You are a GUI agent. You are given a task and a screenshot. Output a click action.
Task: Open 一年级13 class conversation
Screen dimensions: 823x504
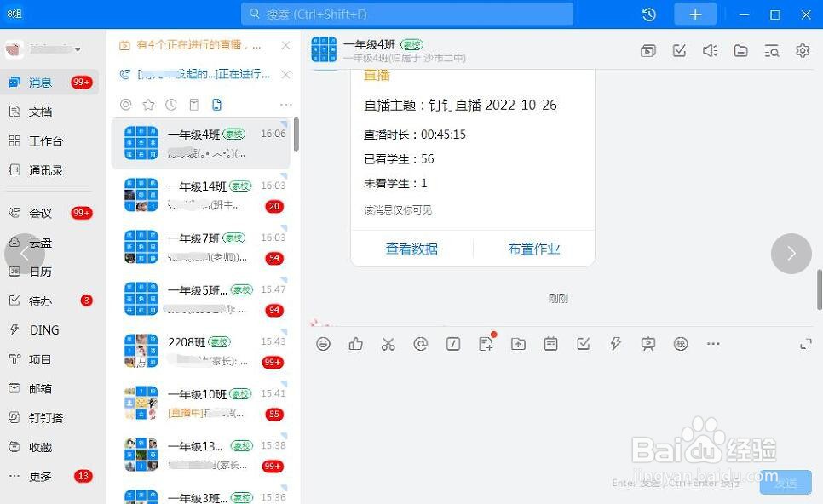(201, 455)
